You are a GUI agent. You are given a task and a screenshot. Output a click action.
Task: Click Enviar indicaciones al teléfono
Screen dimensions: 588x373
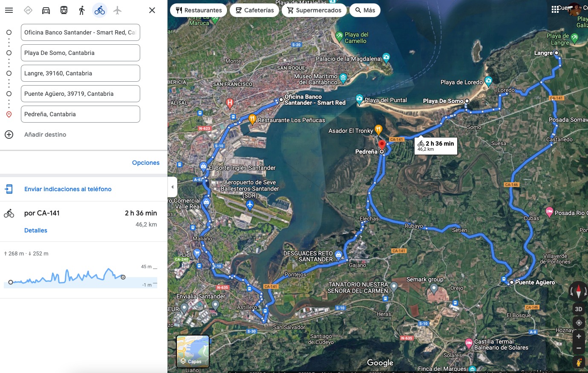pos(68,189)
